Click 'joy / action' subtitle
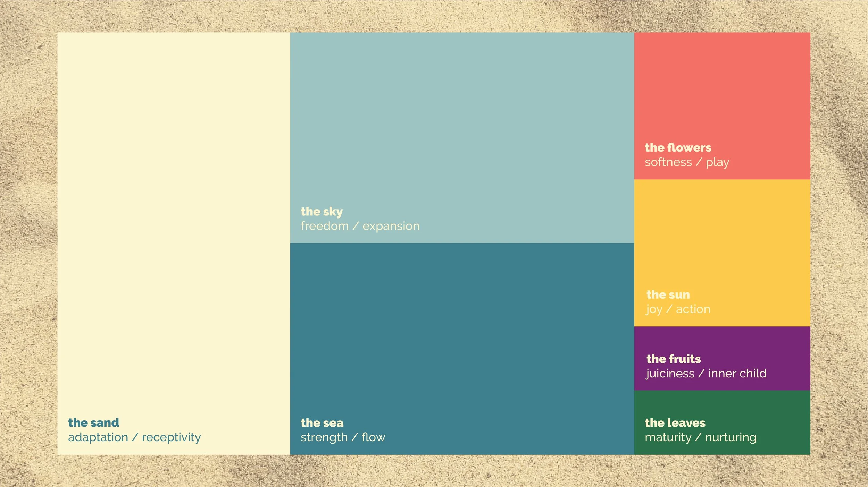The image size is (868, 487). tap(678, 309)
